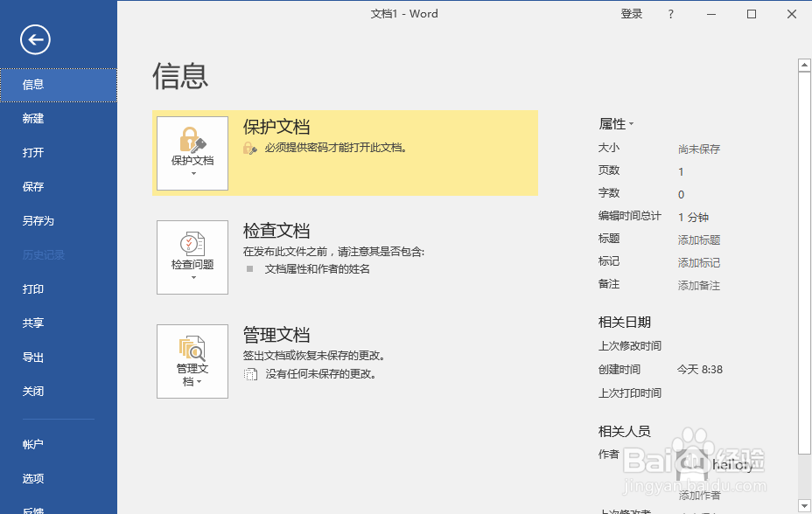Click the Add tag (添加标记) field
812x514 pixels.
(x=699, y=263)
